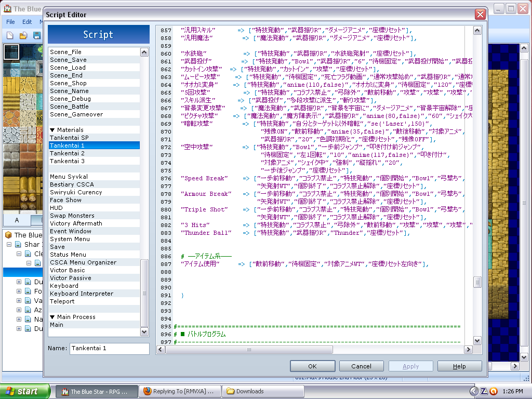The height and width of the screenshot is (399, 532).
Task: Switch to tileset tab A
Action: pos(17,220)
